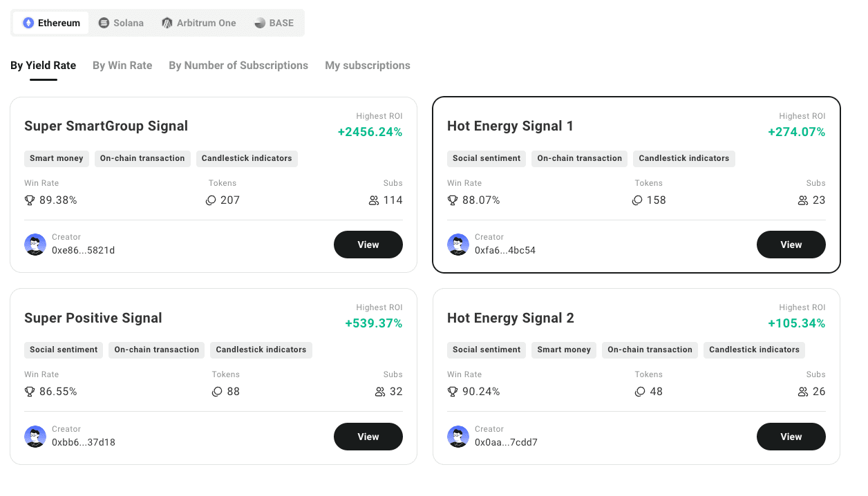Screen dimensions: 868x496
Task: View the Super SmartGroup Signal
Action: point(368,245)
